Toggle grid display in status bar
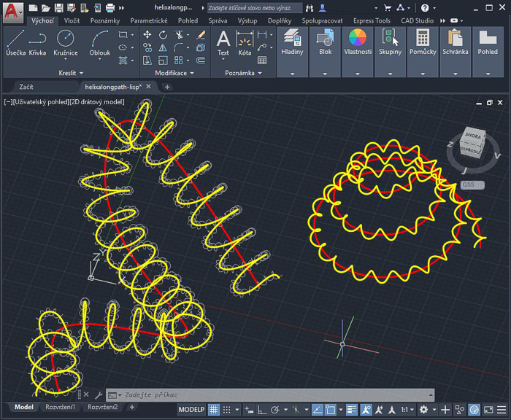The width and height of the screenshot is (511, 420). click(x=213, y=410)
